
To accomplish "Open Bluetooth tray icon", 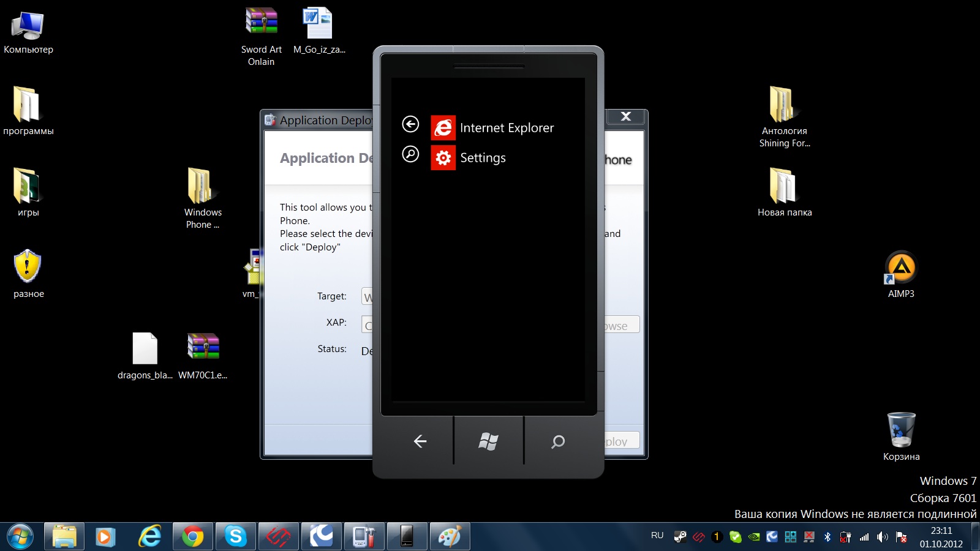I will pos(827,537).
